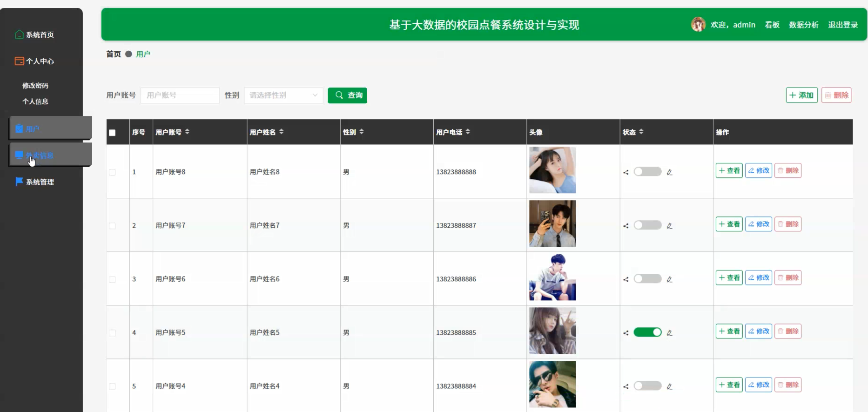
Task: Click share icon in 用户账号5 status cell
Action: click(x=626, y=333)
